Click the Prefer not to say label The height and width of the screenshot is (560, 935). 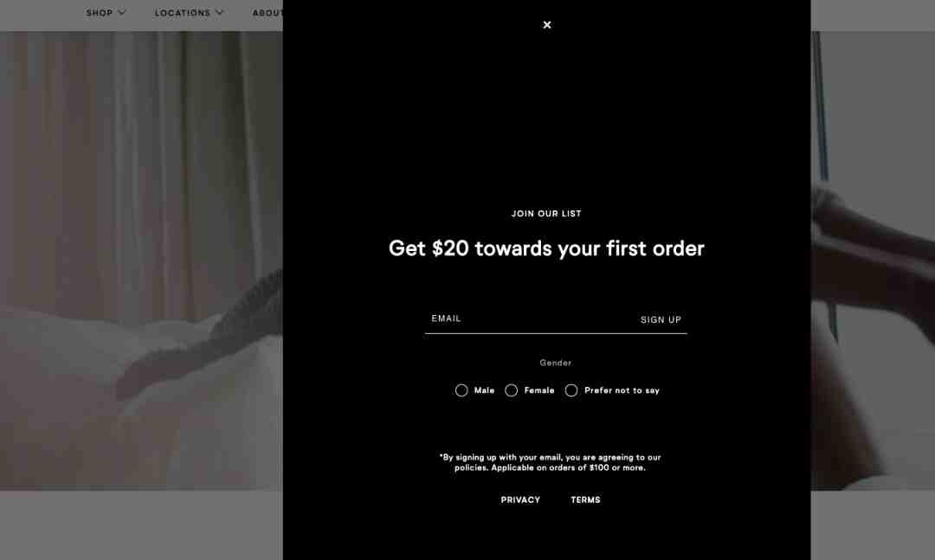click(622, 390)
